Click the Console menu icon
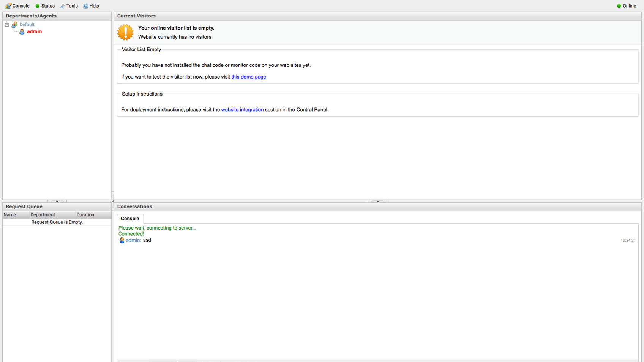Viewport: 644px width, 362px height. [8, 6]
